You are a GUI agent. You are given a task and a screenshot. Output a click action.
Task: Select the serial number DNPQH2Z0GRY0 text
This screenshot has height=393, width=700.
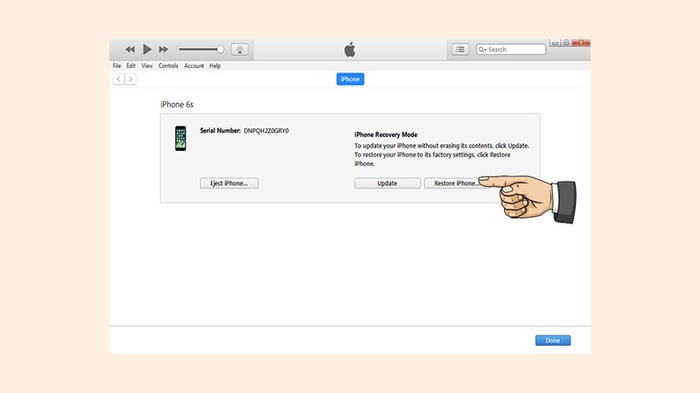coord(266,131)
